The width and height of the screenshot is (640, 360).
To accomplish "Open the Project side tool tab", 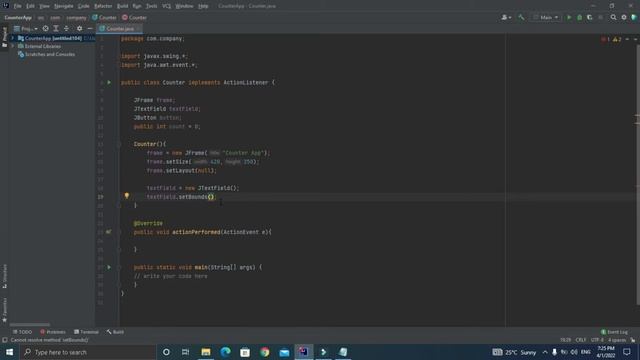I will click(4, 37).
